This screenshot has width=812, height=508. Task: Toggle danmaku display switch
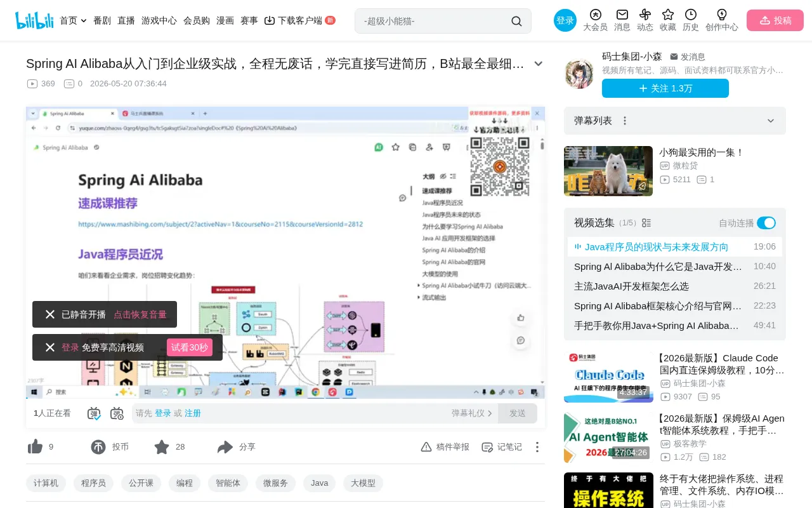tap(94, 413)
